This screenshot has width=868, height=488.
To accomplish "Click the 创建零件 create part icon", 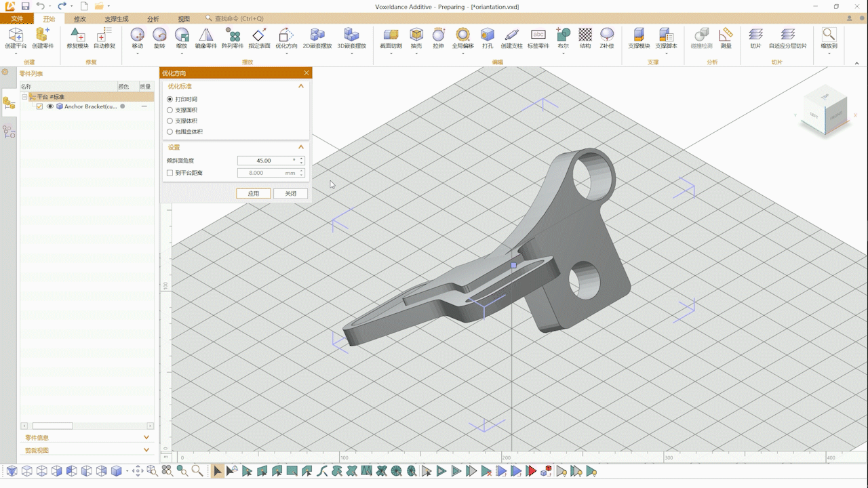I will click(x=43, y=35).
